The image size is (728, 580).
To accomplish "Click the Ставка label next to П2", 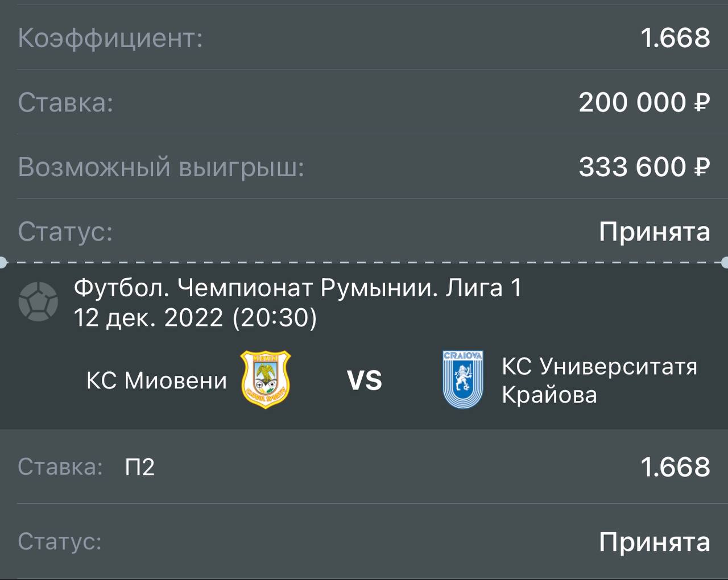I will coord(60,467).
